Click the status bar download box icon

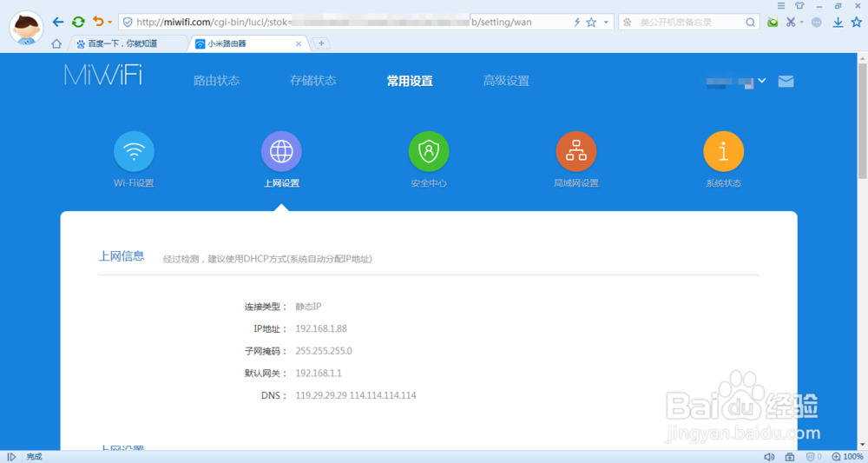tap(790, 457)
